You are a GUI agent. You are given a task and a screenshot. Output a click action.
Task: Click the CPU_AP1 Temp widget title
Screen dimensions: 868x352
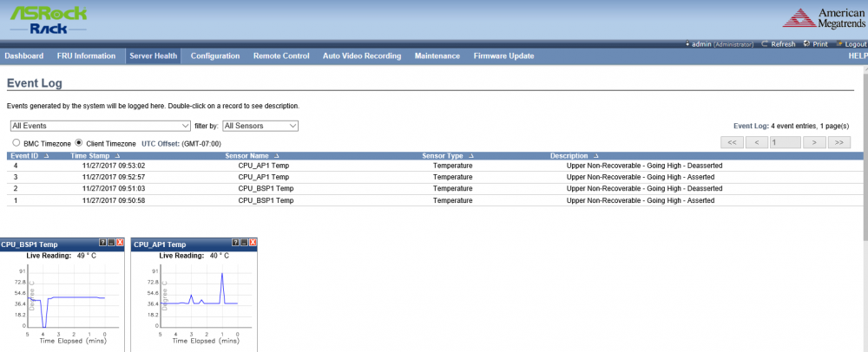[160, 244]
